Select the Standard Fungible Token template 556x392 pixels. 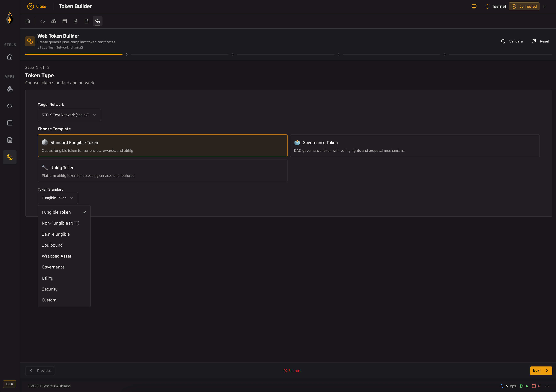(162, 146)
